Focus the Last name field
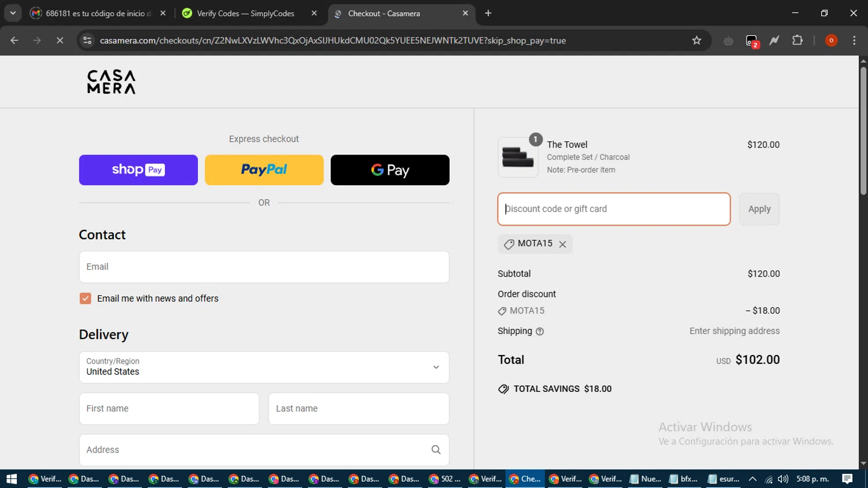The height and width of the screenshot is (488, 868). pos(359,409)
